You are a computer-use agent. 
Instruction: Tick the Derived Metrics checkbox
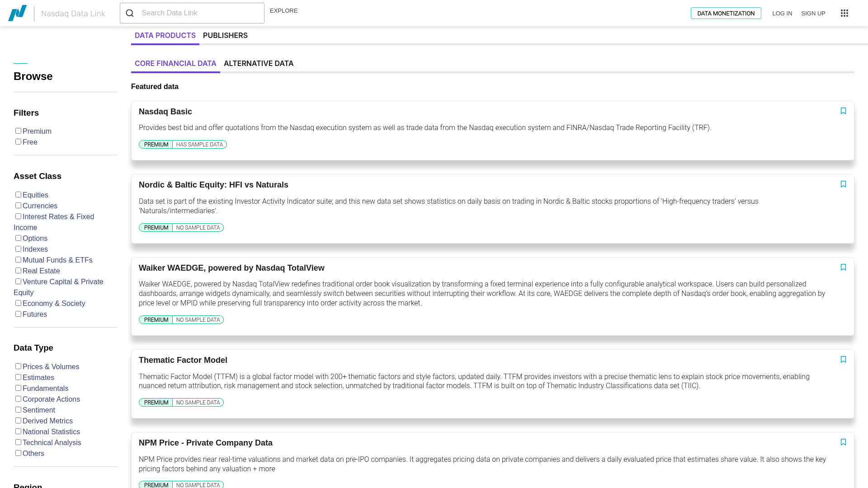tap(18, 421)
